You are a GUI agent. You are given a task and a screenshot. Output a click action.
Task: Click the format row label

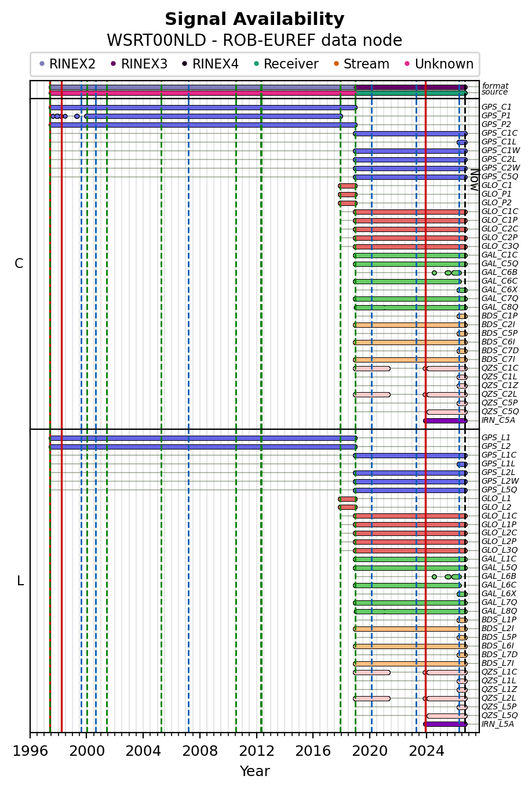coord(495,86)
